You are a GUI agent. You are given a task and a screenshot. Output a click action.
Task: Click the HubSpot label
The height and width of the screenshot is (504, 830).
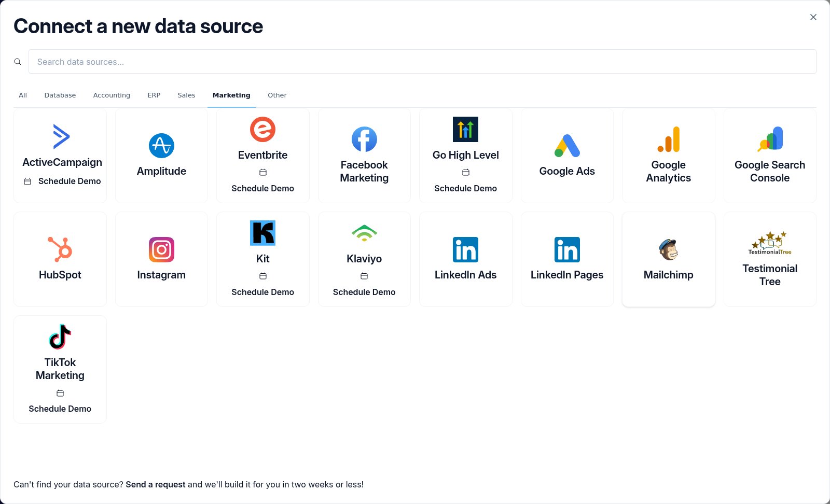(x=60, y=275)
